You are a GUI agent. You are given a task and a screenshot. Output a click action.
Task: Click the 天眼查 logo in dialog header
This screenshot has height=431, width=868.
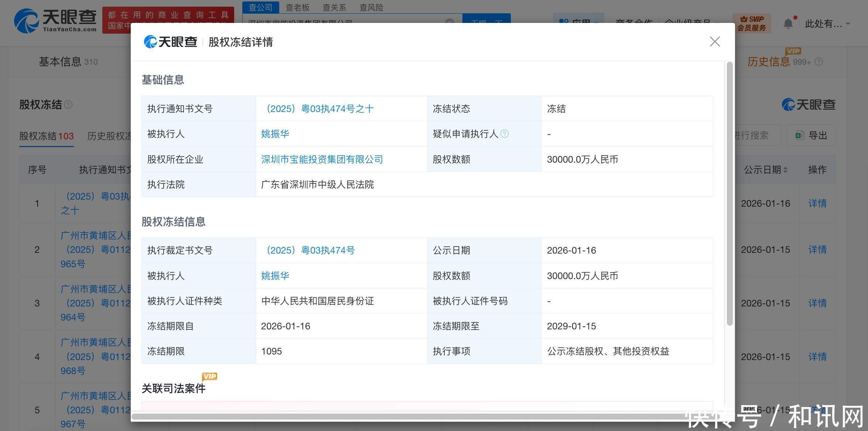pyautogui.click(x=170, y=42)
